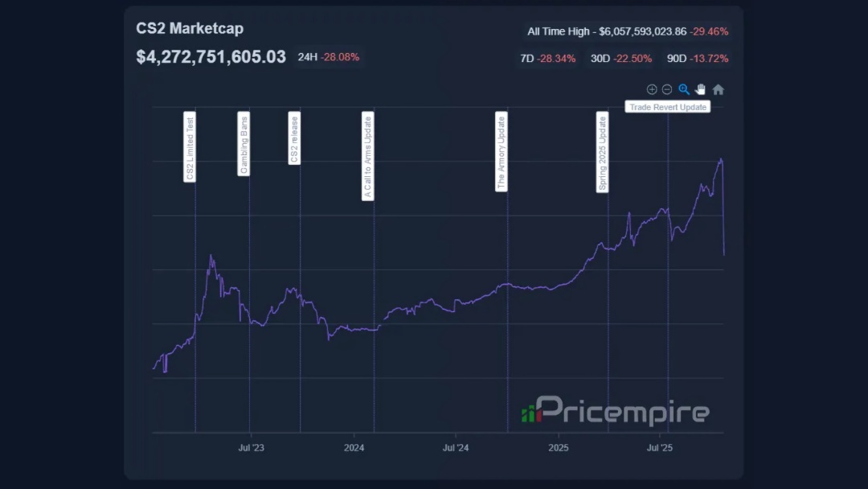Screen dimensions: 868x489
Task: Click the Trade Revert Update label
Action: 668,107
